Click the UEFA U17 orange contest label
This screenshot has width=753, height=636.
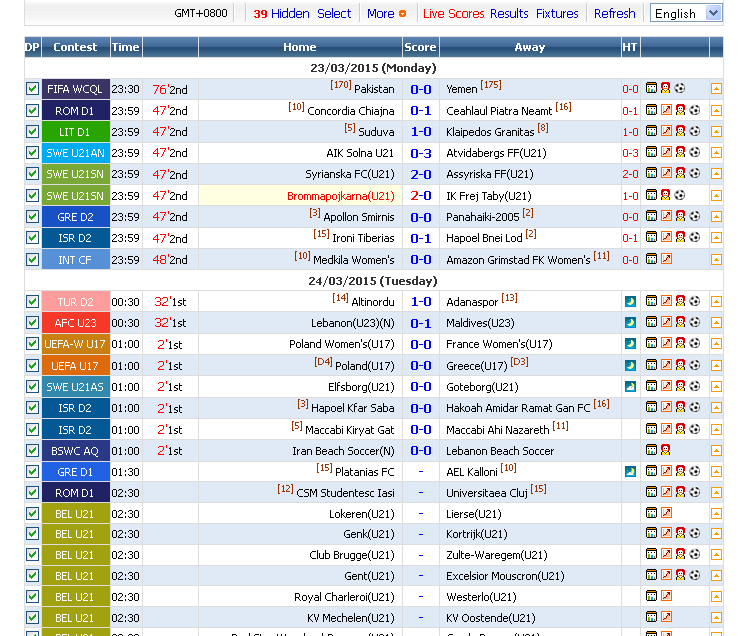(75, 366)
